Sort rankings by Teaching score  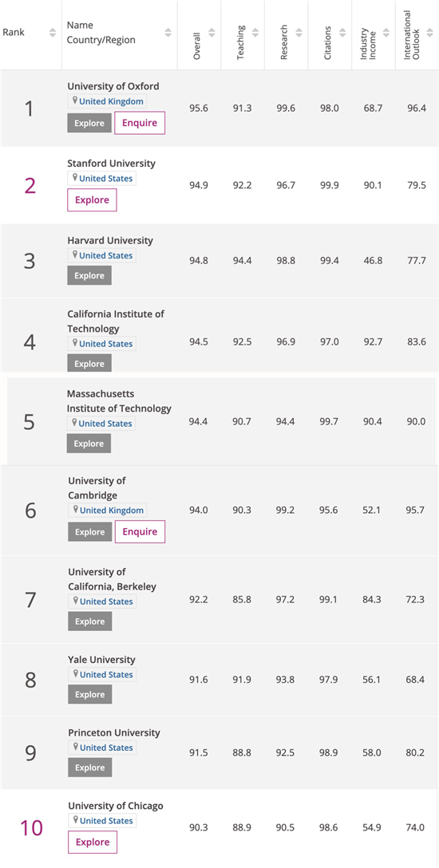coord(255,33)
